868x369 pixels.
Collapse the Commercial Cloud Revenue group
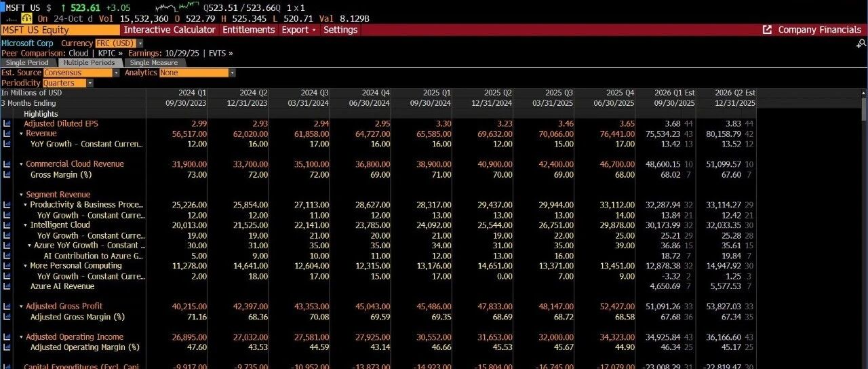coord(21,164)
